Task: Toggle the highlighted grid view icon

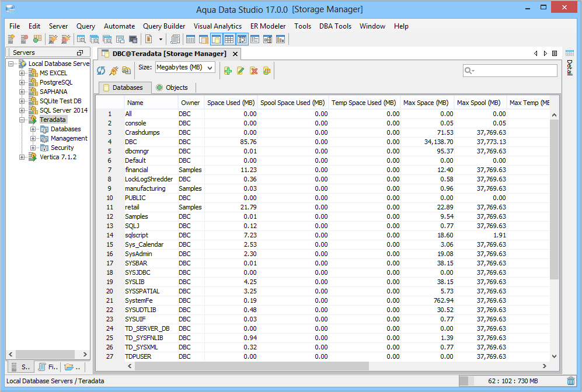Action: (x=228, y=39)
